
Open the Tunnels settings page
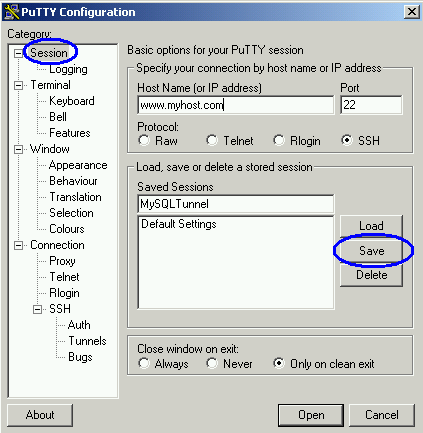tap(87, 341)
